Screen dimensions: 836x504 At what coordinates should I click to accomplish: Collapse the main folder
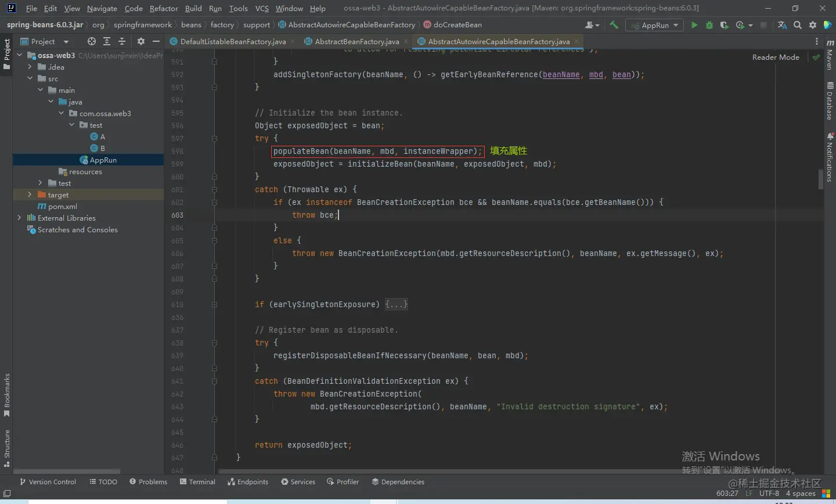tap(40, 90)
